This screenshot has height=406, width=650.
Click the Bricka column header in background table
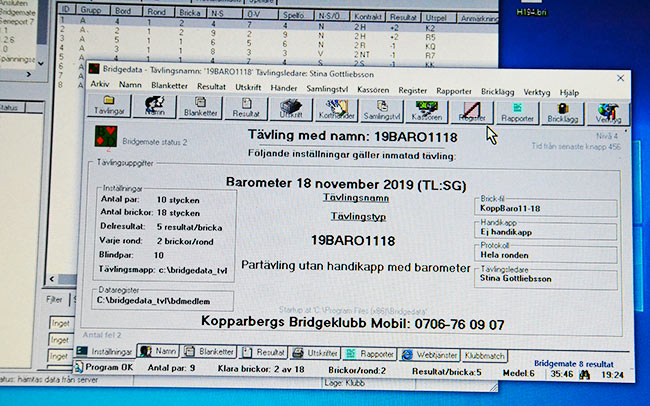[190, 13]
